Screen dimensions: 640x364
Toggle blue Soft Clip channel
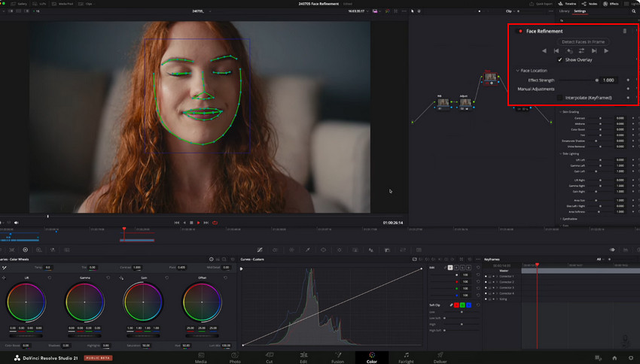point(468,305)
